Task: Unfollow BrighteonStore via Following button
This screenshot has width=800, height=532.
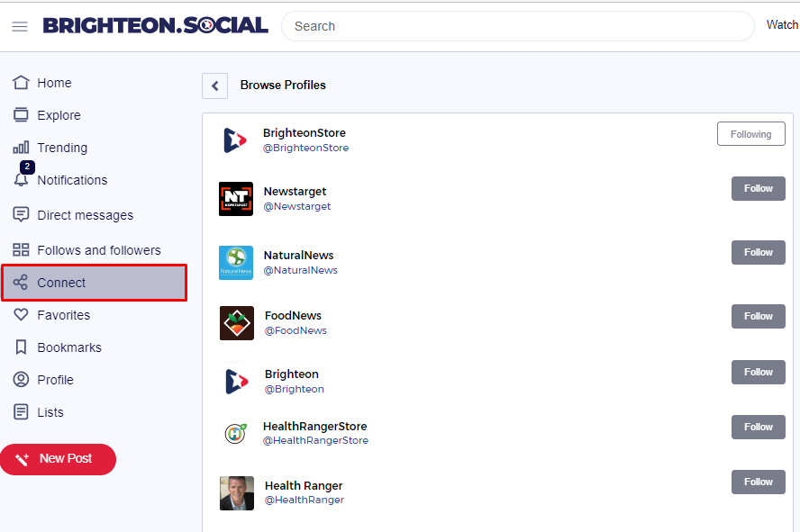Action: pyautogui.click(x=751, y=134)
